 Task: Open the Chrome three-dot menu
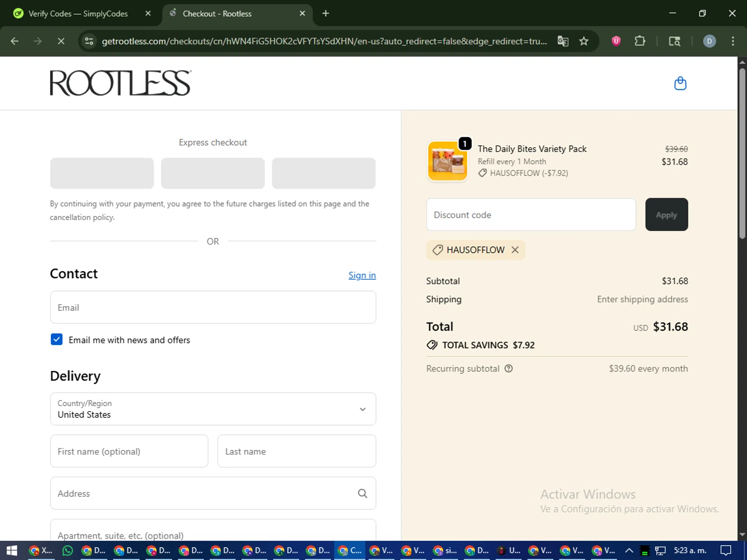[x=733, y=41]
